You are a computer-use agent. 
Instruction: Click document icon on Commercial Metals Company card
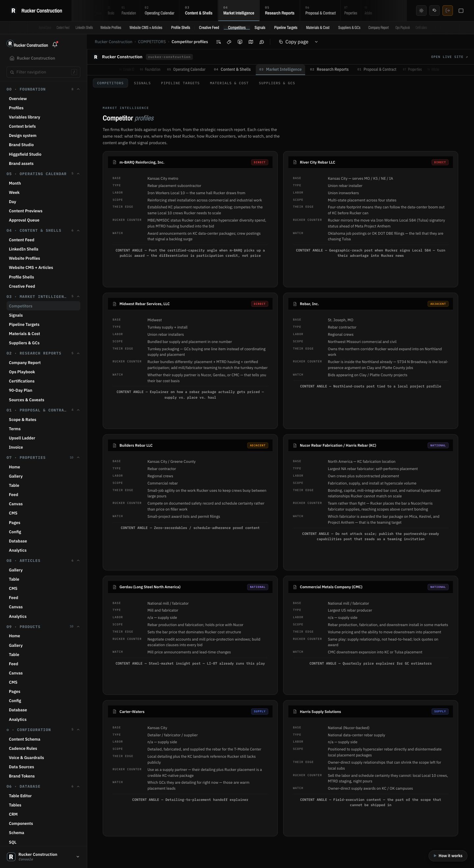[x=295, y=587]
